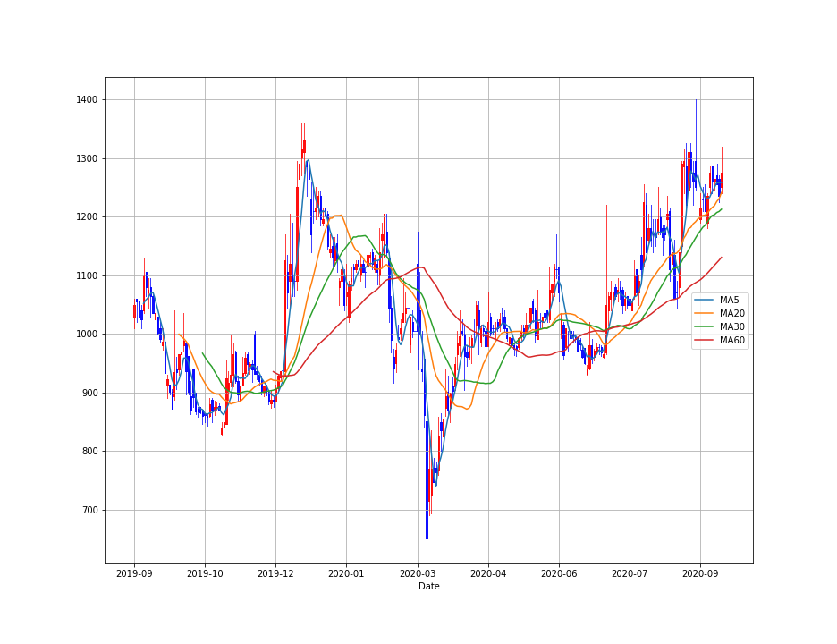Viewport: 837px width, 644px height.
Task: Click the Date x-axis label
Action: (x=428, y=586)
